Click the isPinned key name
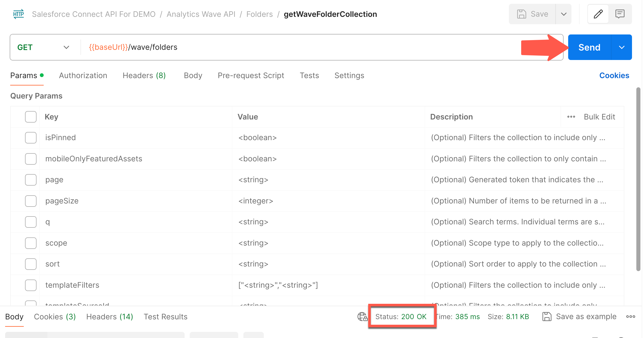Image resolution: width=644 pixels, height=338 pixels. (61, 138)
